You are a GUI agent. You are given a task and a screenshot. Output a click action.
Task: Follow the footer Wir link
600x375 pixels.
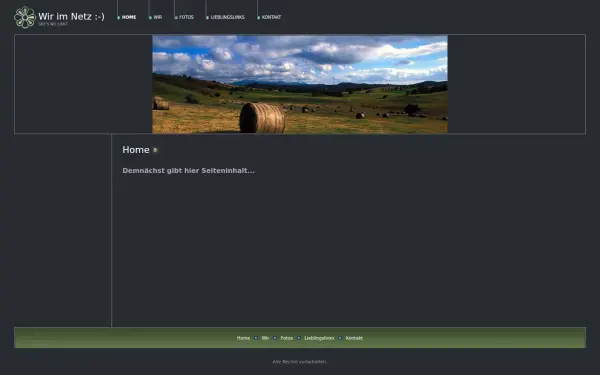point(265,338)
